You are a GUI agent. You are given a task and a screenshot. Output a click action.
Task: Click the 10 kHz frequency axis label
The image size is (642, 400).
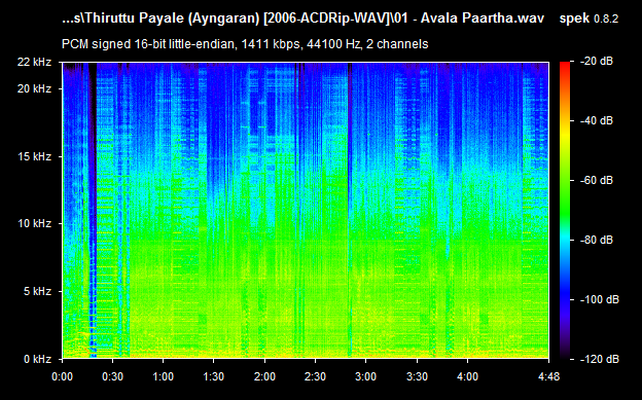(x=34, y=224)
